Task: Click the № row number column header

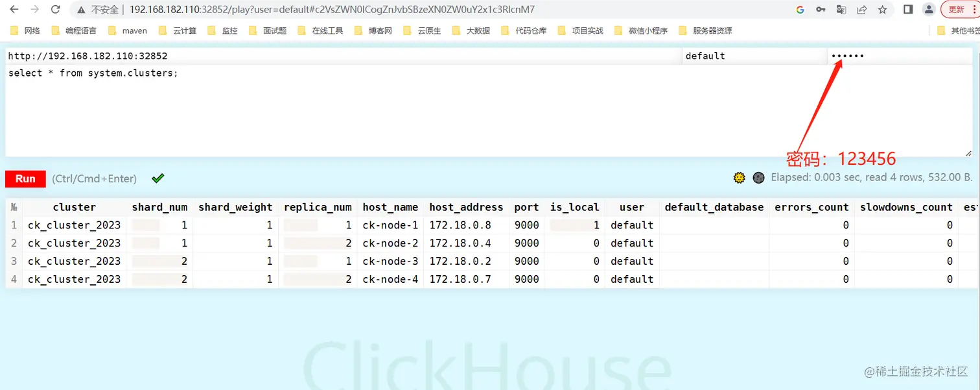Action: [14, 208]
